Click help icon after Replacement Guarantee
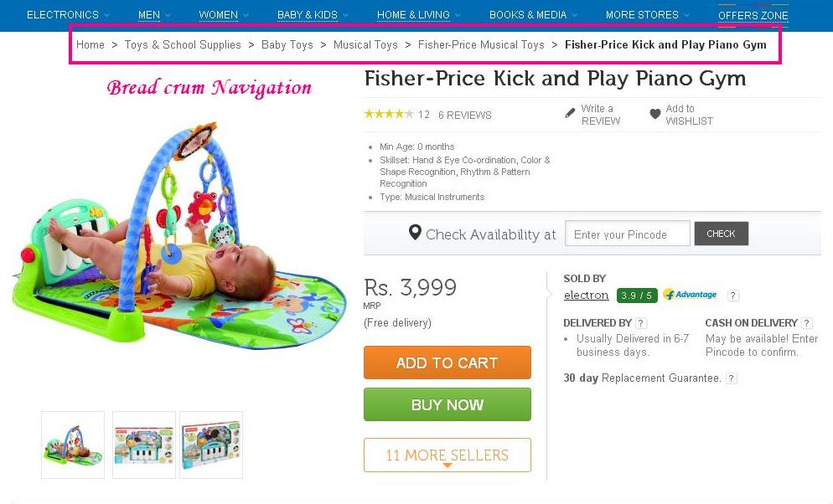Screen dimensions: 833x504 [732, 378]
